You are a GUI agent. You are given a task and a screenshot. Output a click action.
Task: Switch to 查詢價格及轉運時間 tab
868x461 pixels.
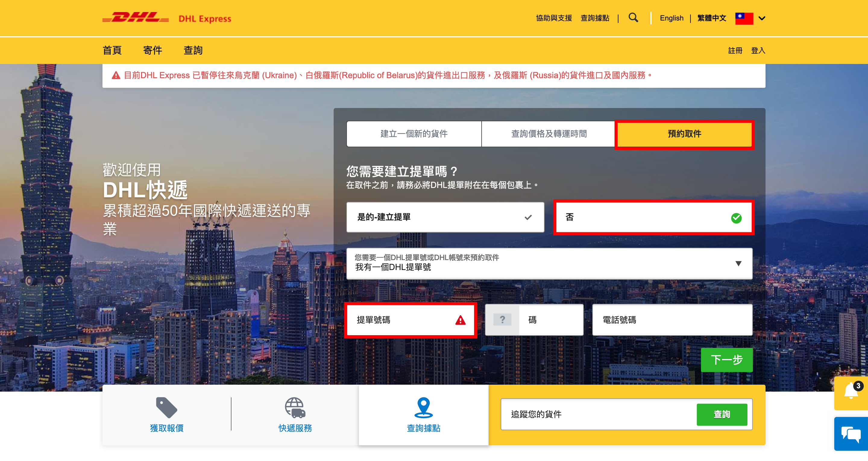point(549,134)
